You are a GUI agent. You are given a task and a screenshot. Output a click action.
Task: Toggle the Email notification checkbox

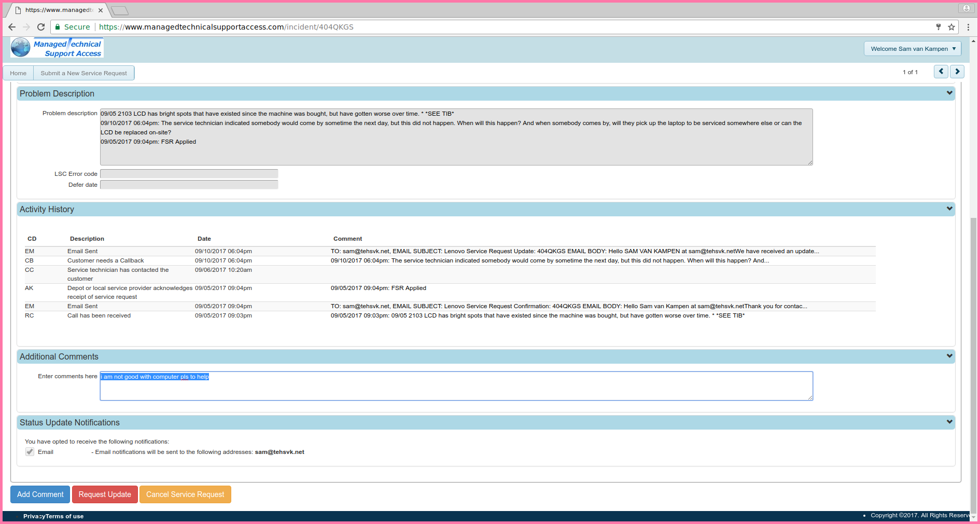tap(30, 452)
